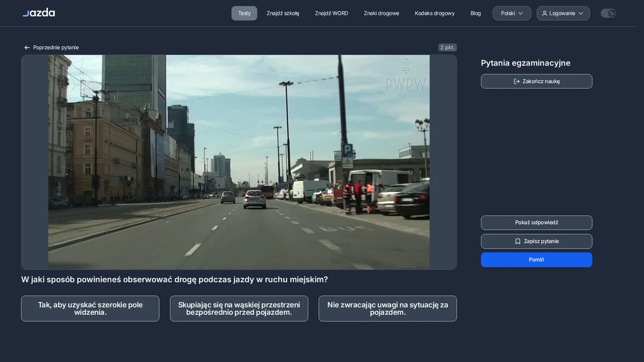Open Kodeks drogowy section
Image resolution: width=644 pixels, height=362 pixels.
(x=435, y=13)
